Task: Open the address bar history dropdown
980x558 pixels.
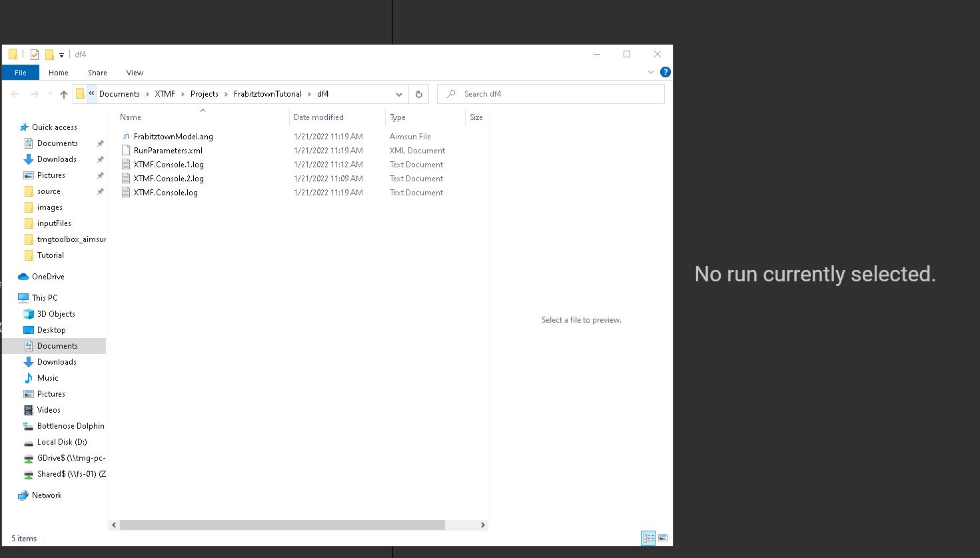Action: 398,94
